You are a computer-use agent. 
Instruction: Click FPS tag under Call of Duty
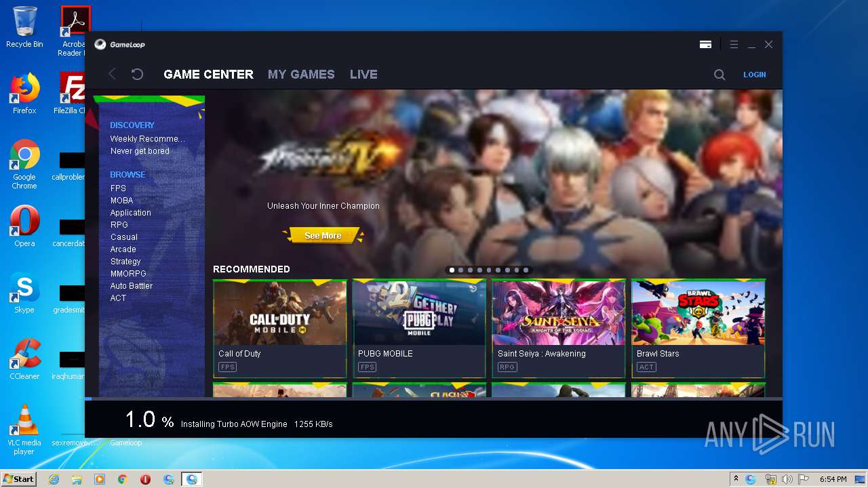coord(227,367)
